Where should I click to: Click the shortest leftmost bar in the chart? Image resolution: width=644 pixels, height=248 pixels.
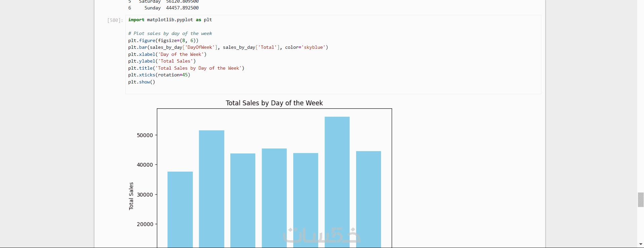[x=180, y=209]
